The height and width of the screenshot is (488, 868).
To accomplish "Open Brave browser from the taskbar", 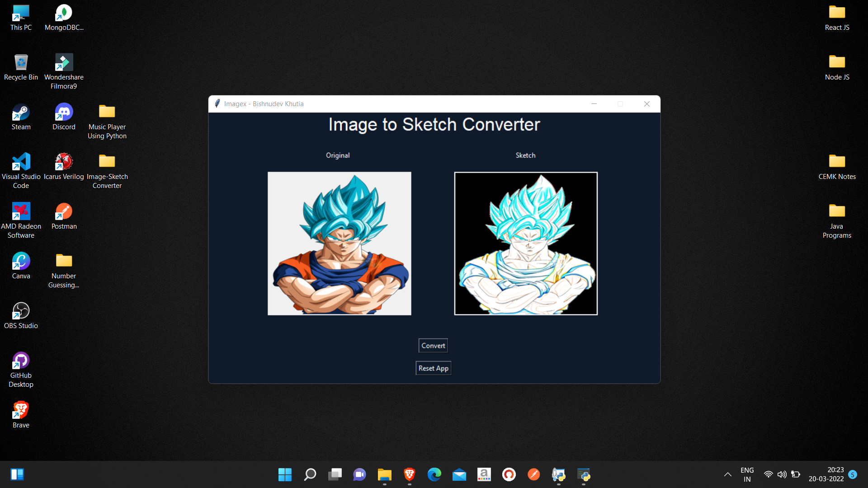I will click(410, 474).
